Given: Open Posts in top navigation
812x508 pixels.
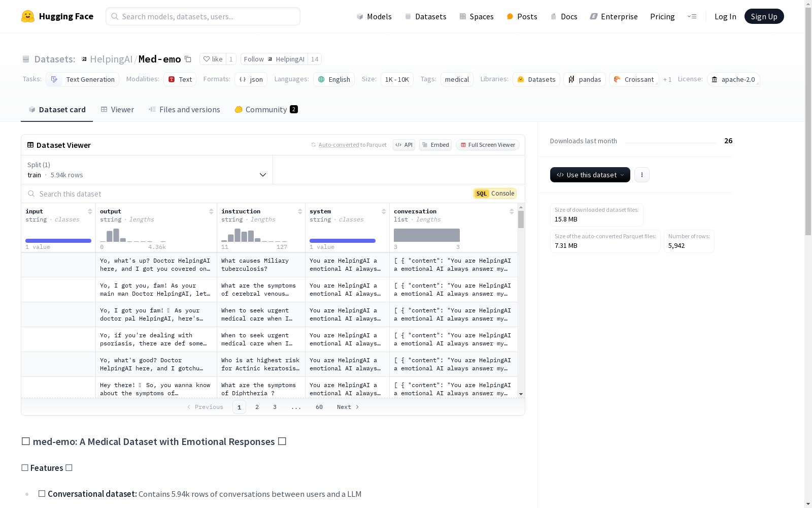Looking at the screenshot, I should click(x=522, y=16).
